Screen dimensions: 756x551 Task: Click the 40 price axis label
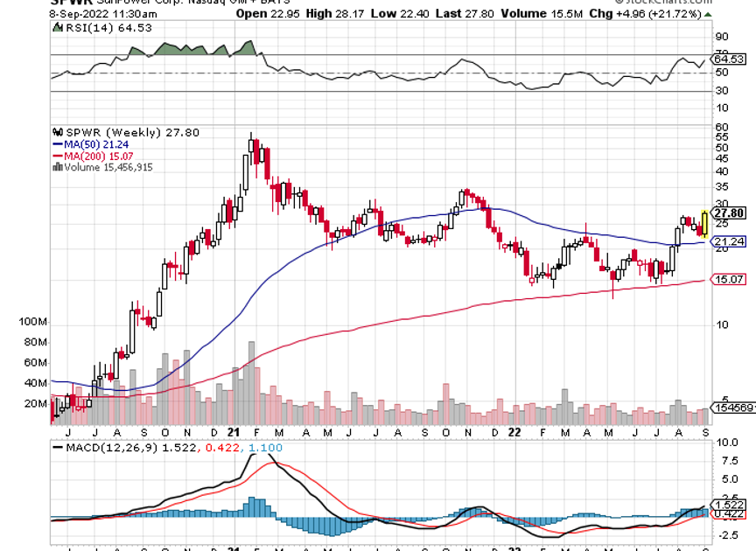pos(722,171)
